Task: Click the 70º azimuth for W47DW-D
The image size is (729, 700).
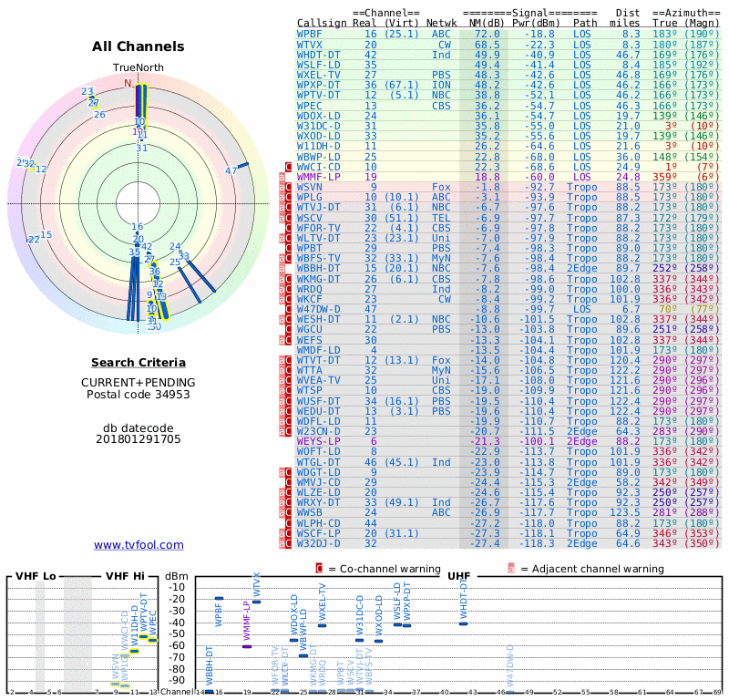Action: [670, 309]
